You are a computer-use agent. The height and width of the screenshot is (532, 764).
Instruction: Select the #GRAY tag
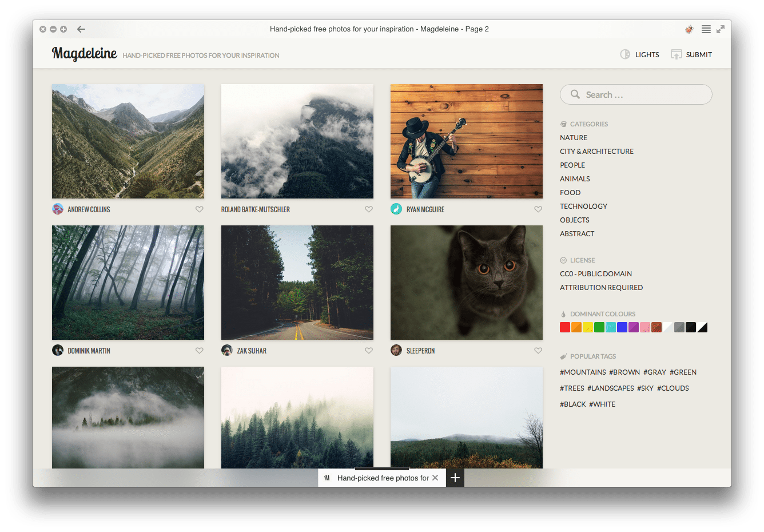(x=655, y=372)
